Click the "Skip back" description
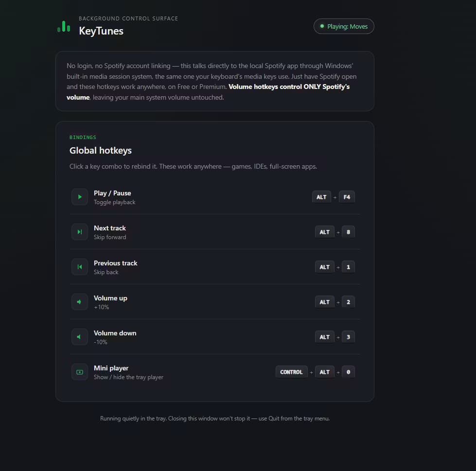The height and width of the screenshot is (471, 476). coord(106,272)
